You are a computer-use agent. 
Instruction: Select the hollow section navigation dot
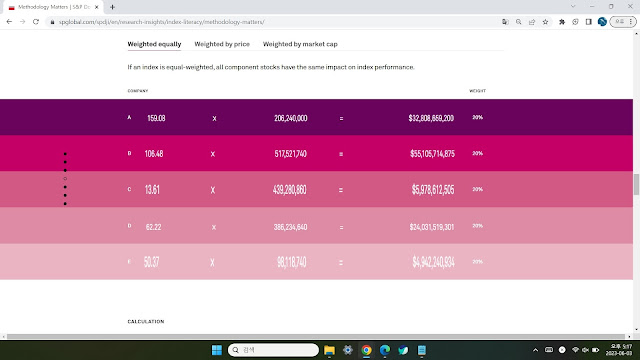[65, 178]
